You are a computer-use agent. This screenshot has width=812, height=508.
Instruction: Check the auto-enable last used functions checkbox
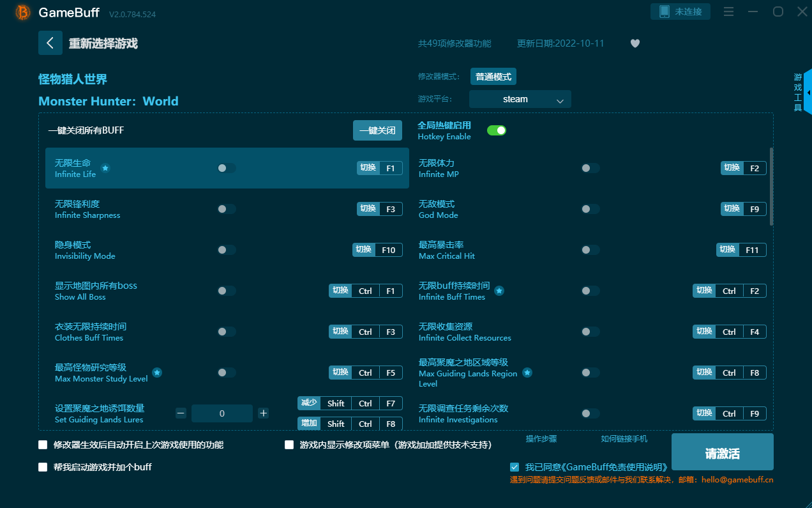tap(43, 445)
